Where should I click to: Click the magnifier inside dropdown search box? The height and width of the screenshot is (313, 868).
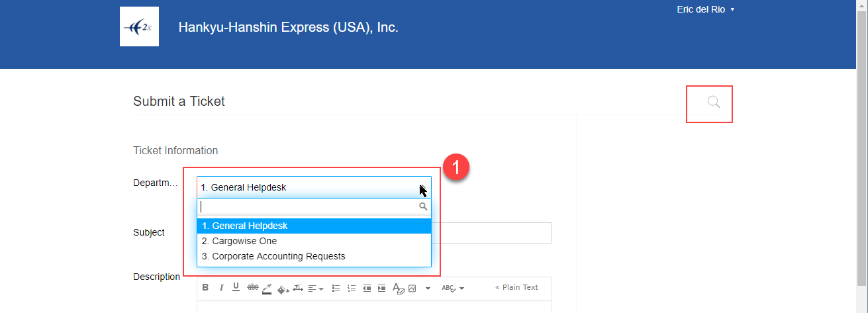tap(423, 207)
